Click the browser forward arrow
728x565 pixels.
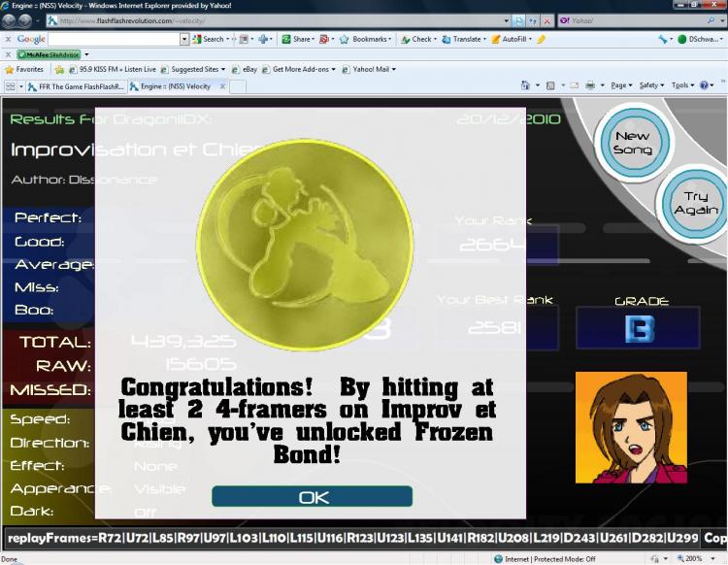[25, 20]
